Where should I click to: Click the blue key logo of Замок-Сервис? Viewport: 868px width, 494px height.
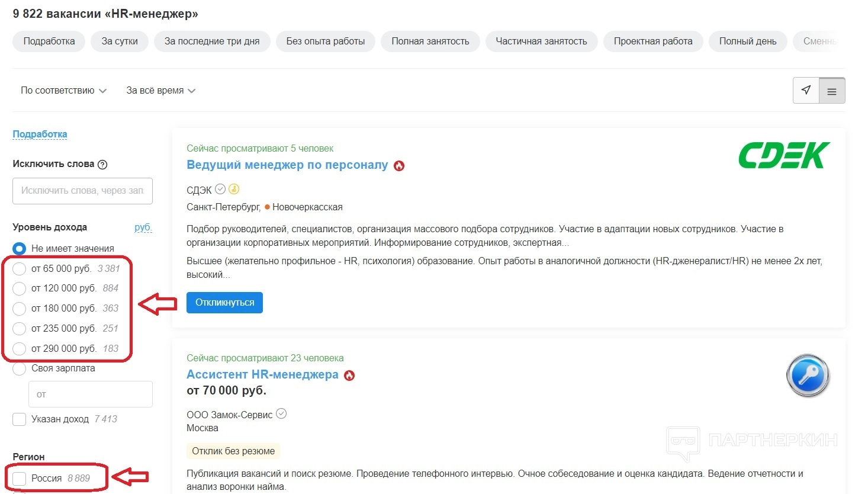coord(808,376)
